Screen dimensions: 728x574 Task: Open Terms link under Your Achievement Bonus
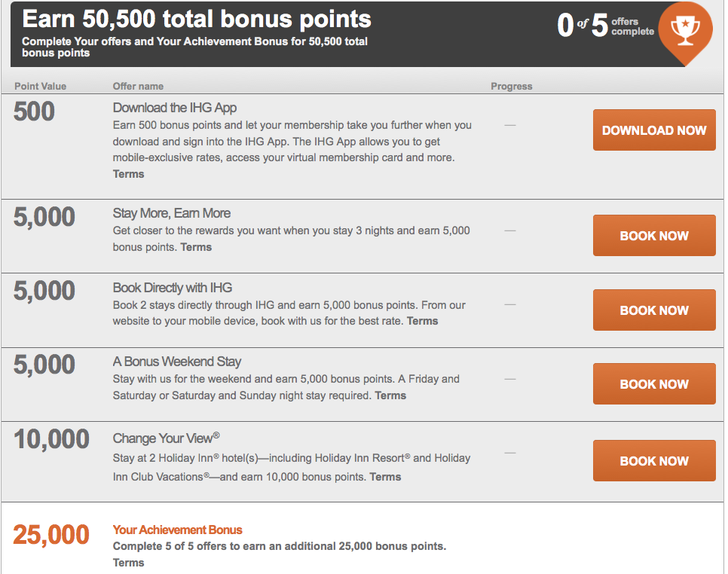(x=128, y=563)
